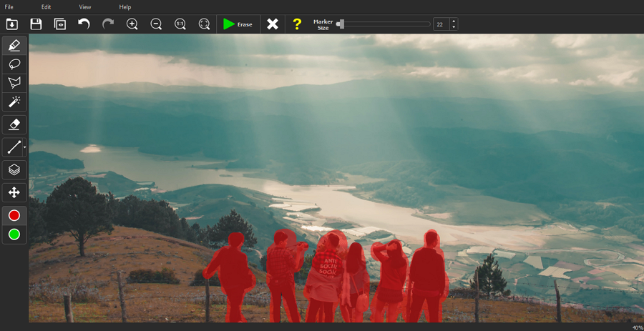
Task: Zoom out of the image
Action: (x=156, y=24)
